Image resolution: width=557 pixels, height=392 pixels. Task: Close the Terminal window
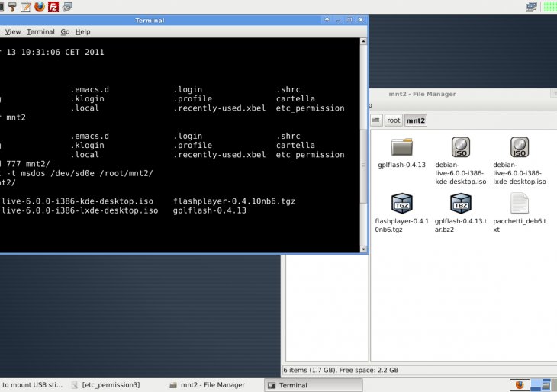(x=361, y=20)
